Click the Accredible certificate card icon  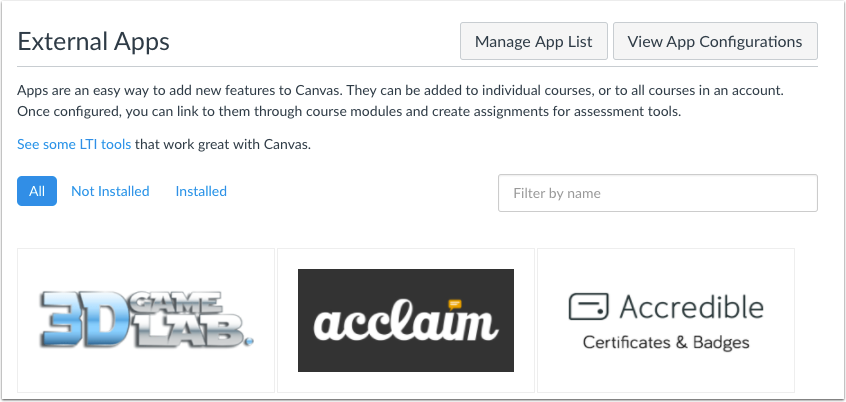589,307
